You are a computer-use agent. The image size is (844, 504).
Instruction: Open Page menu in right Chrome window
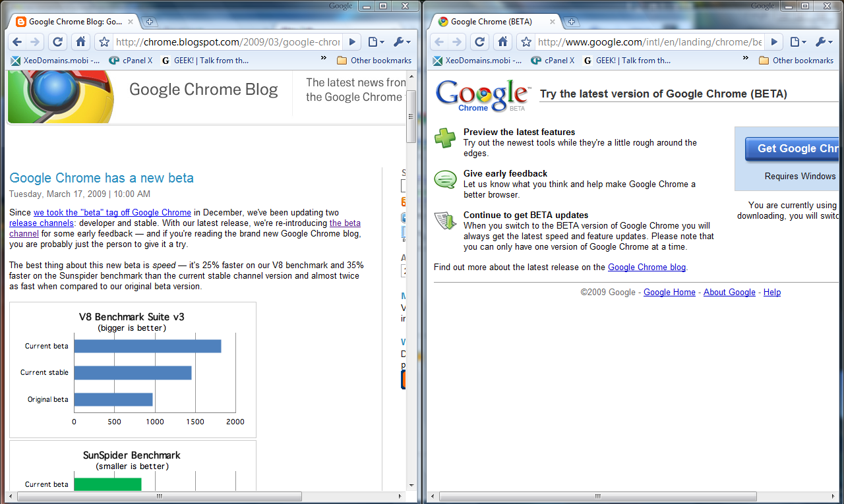coord(797,42)
